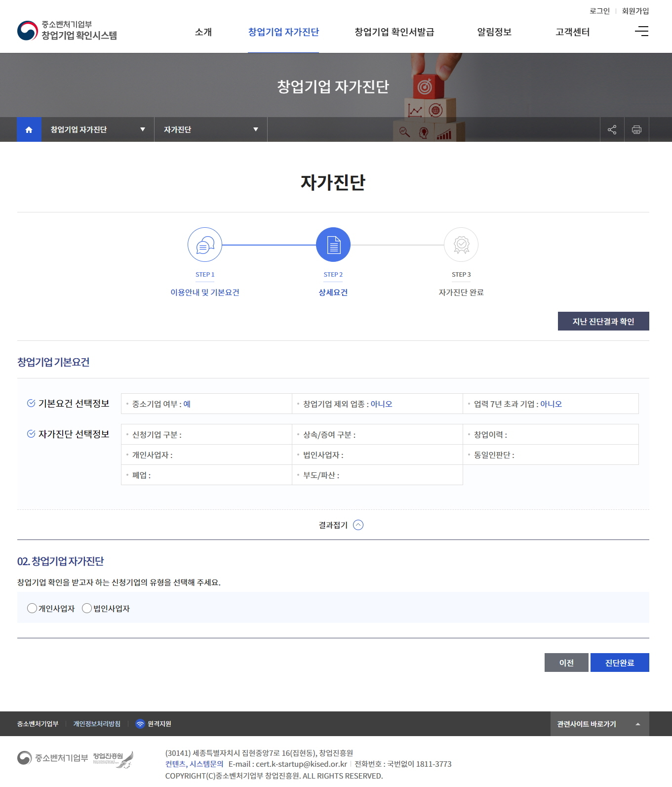Click the 업력 7년 초과 기업 : 아니오 cell
Viewport: 672px width, 787px height.
[551, 404]
